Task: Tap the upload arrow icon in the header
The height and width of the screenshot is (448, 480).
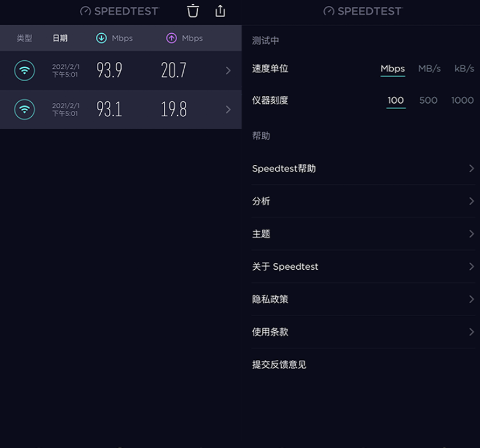Action: pos(172,39)
